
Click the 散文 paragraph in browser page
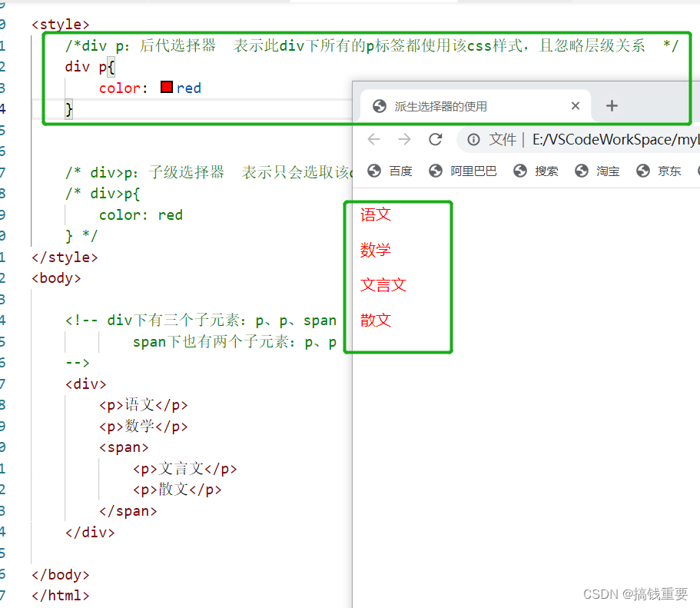tap(376, 320)
